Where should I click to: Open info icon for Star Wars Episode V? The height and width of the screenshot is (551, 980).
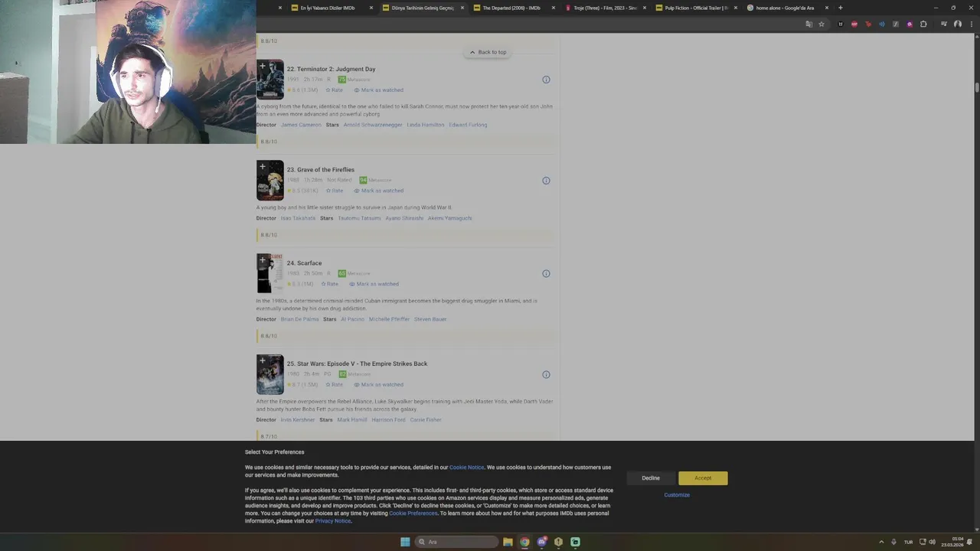click(x=546, y=374)
